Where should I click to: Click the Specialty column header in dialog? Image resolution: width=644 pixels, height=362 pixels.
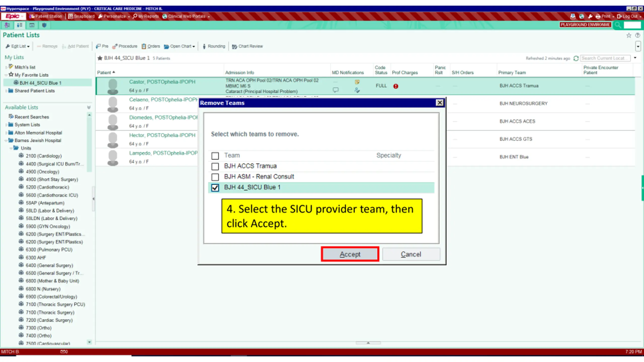(389, 155)
